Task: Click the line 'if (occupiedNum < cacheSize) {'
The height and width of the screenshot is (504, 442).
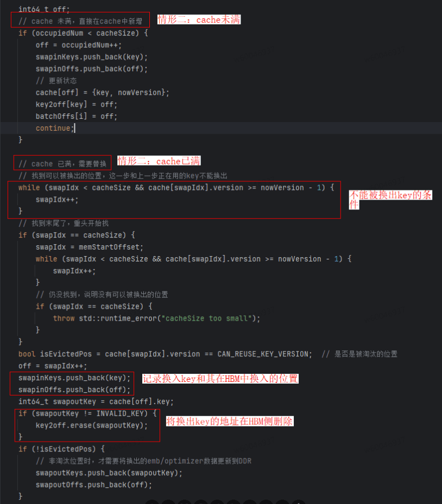Action: (83, 33)
